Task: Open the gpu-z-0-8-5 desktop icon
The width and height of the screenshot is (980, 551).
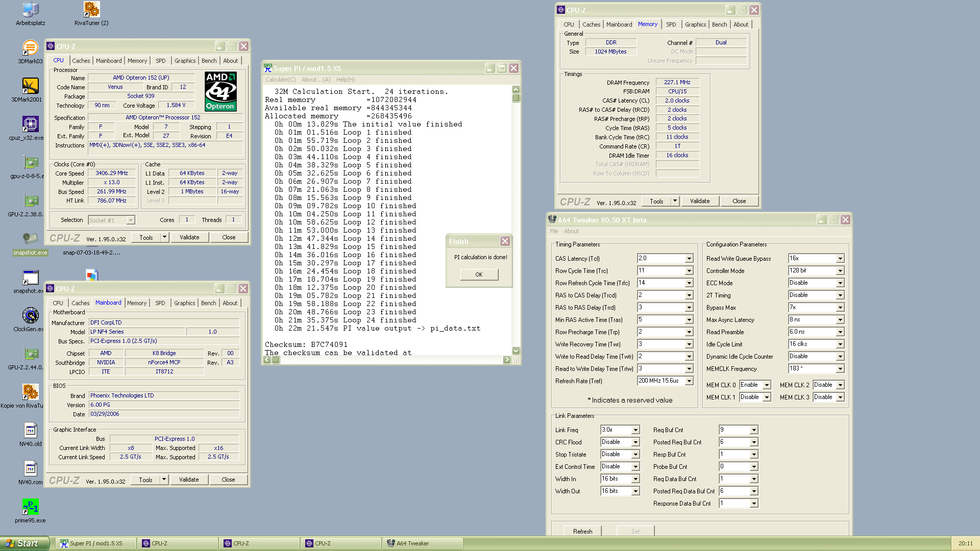Action: (x=30, y=167)
